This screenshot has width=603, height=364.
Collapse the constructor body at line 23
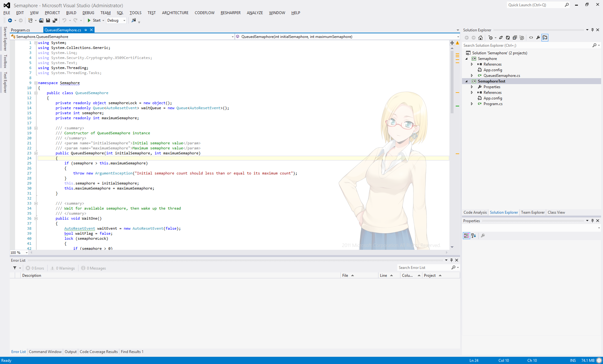[x=36, y=153]
